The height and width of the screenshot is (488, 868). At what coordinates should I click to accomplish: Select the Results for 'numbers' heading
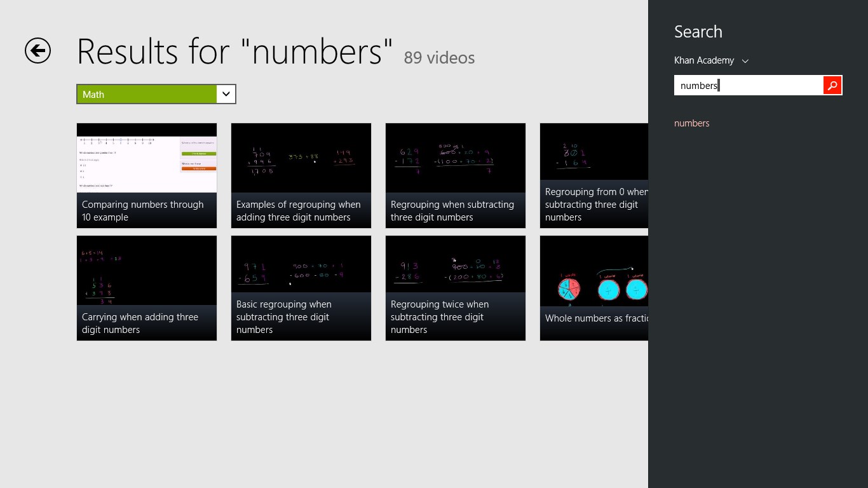click(x=235, y=51)
